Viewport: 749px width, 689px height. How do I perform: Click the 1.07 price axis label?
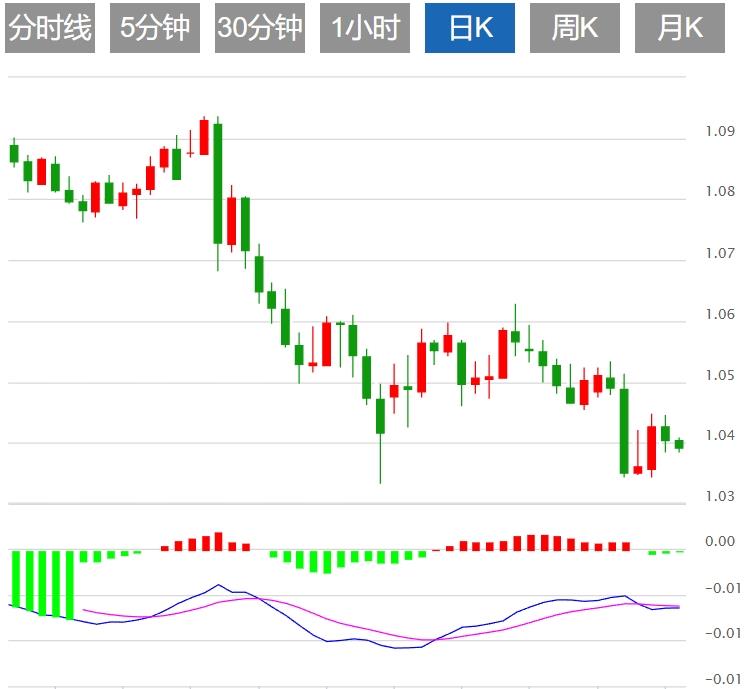(720, 254)
